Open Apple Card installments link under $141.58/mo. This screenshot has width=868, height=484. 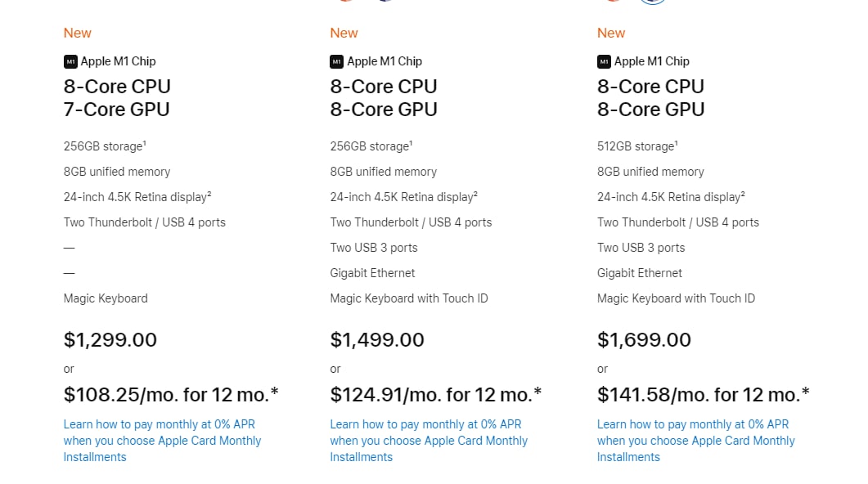tap(696, 441)
